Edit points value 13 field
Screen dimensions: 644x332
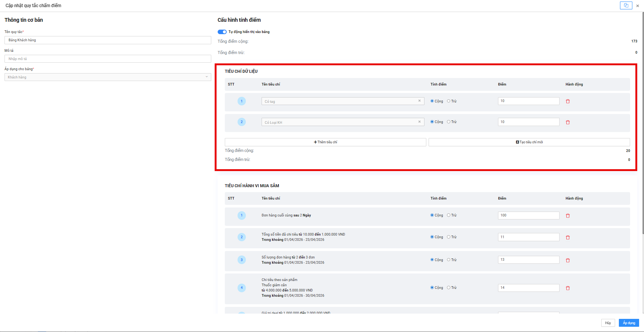(528, 260)
